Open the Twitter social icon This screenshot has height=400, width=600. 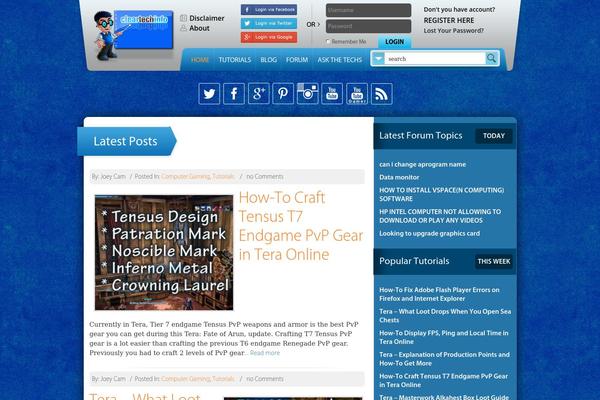[209, 94]
